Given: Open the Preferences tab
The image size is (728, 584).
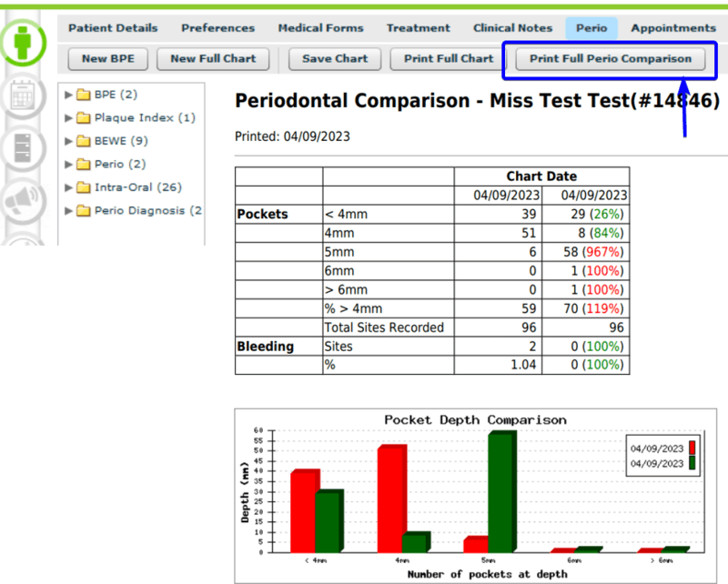Looking at the screenshot, I should pos(217,28).
